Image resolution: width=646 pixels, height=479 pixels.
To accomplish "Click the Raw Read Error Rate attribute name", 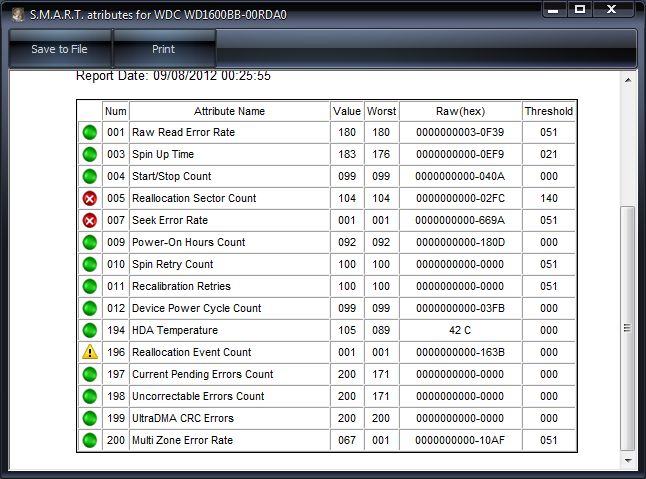I will point(183,132).
